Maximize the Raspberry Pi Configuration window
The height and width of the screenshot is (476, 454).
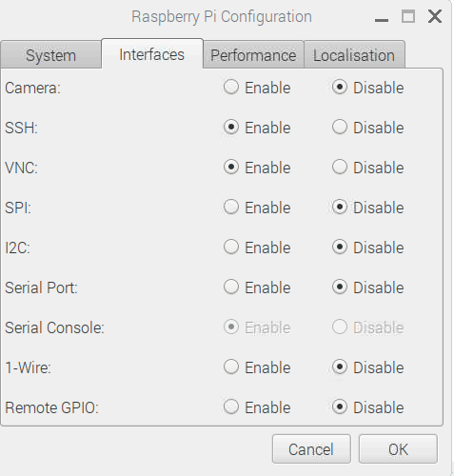(x=408, y=16)
